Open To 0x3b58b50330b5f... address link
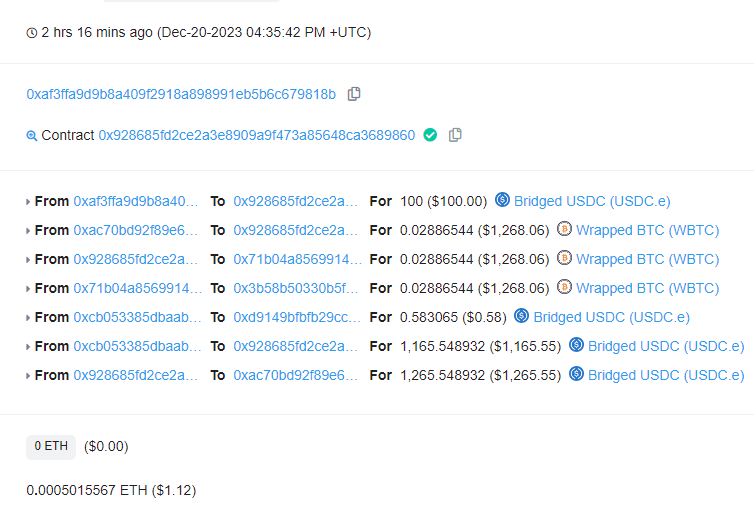Screen dimensions: 754x519 point(296,288)
